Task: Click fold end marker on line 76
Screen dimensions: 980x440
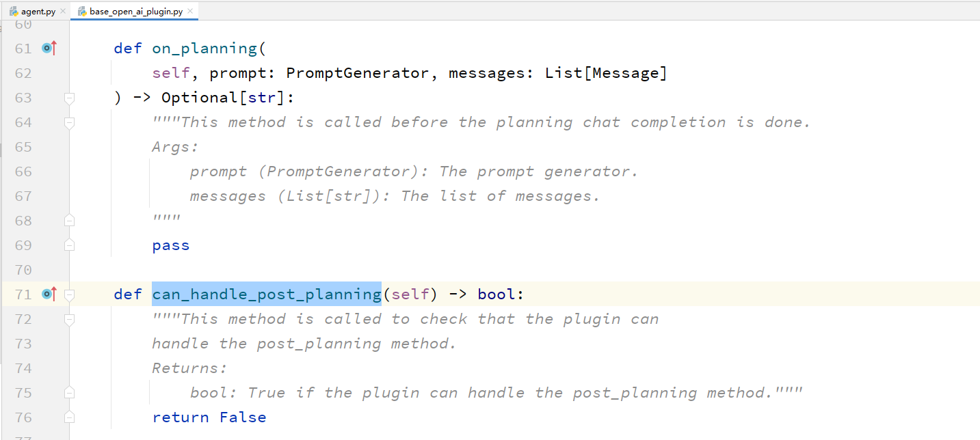Action: (x=69, y=417)
